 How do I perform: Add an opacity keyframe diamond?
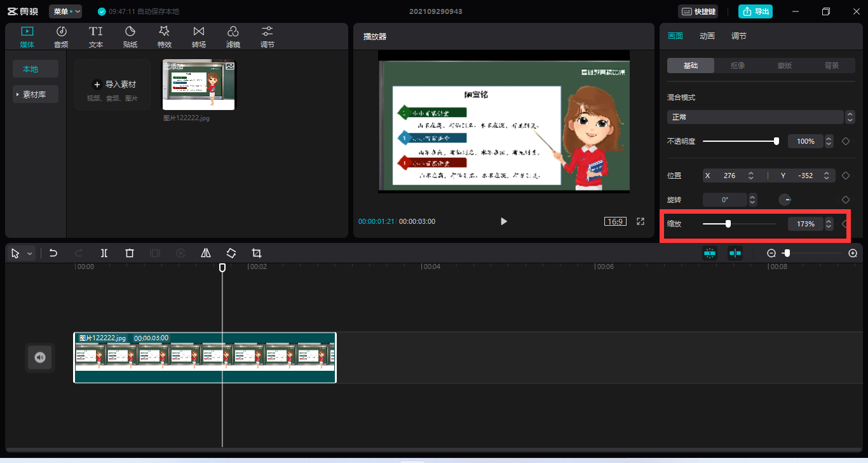(x=846, y=141)
